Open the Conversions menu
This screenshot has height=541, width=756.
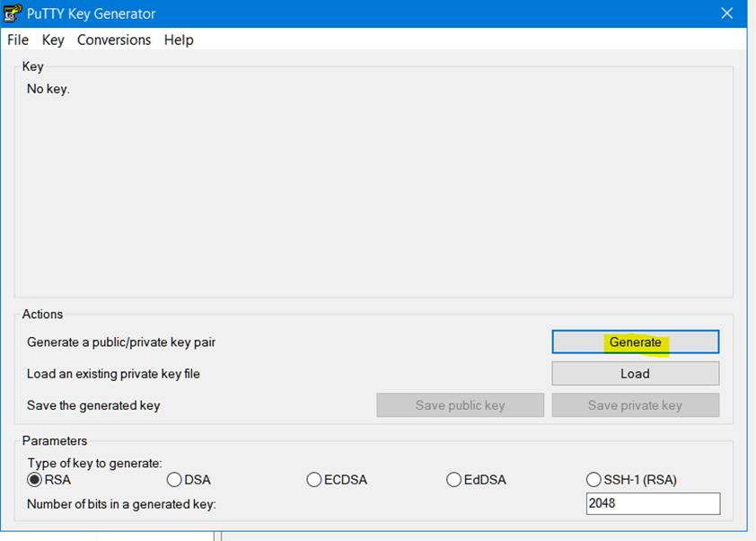click(x=114, y=40)
